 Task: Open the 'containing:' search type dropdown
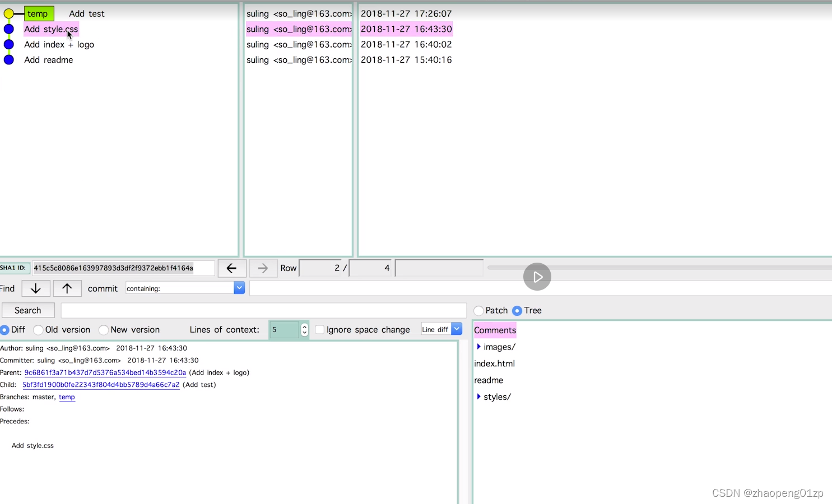pos(239,288)
